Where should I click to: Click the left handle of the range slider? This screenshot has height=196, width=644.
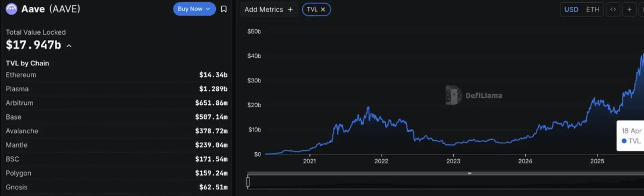[248, 182]
